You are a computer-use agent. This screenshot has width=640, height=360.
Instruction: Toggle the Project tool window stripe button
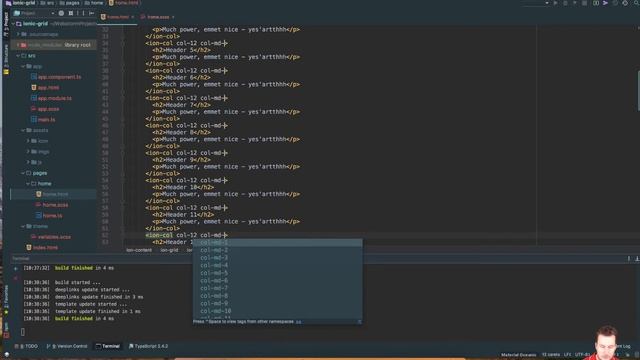(x=6, y=24)
